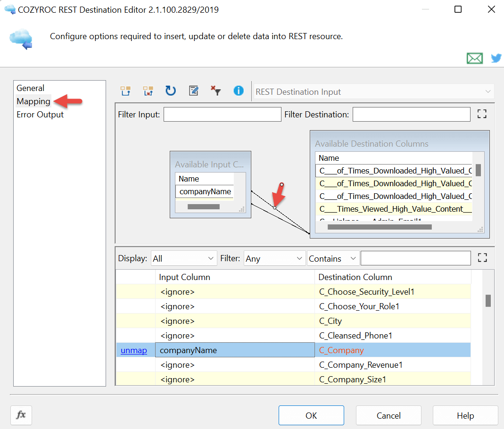
Task: Maximize the mapping diagram panel
Action: 481,114
